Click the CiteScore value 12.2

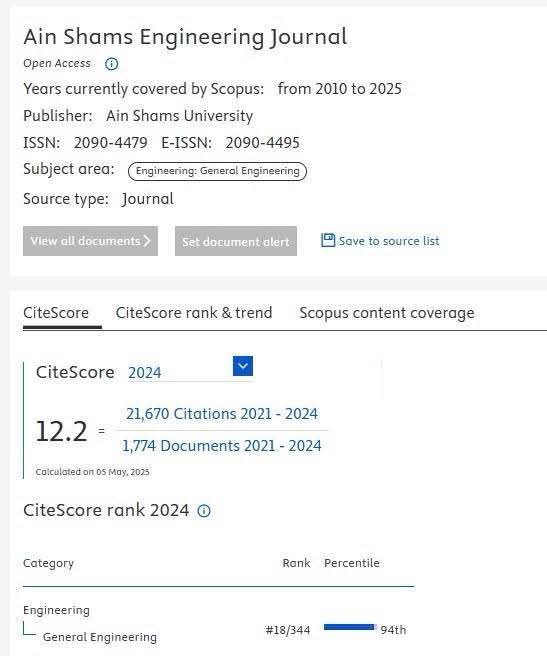tap(62, 431)
